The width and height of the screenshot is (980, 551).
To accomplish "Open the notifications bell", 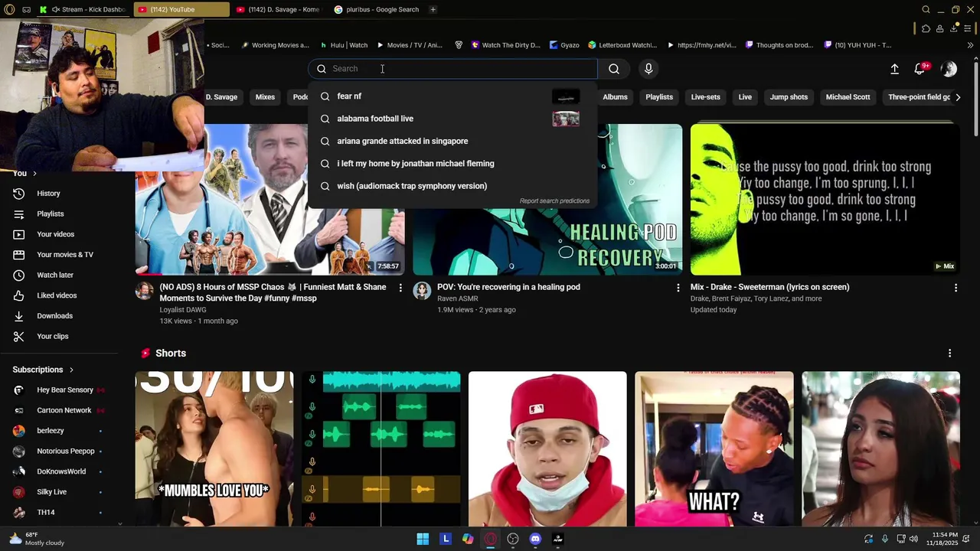I will coord(920,69).
